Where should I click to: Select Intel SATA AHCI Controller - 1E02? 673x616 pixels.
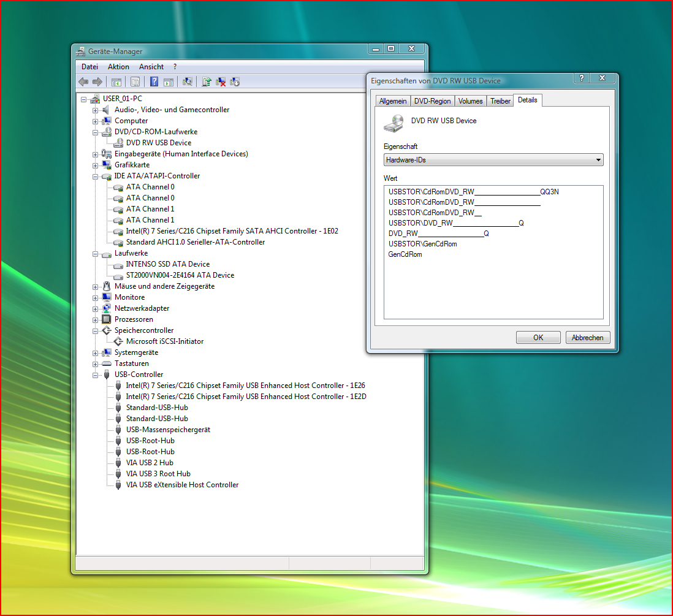click(232, 231)
